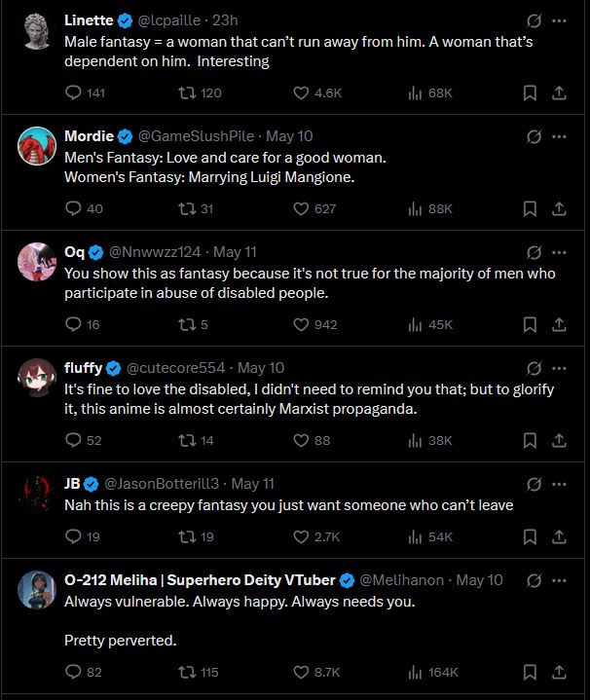The image size is (590, 700).
Task: Reply to fluffy's tweet
Action: pyautogui.click(x=73, y=440)
